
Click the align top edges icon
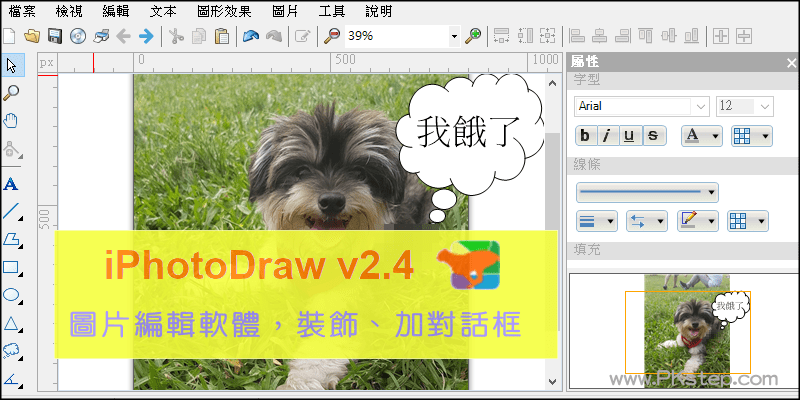(x=645, y=36)
